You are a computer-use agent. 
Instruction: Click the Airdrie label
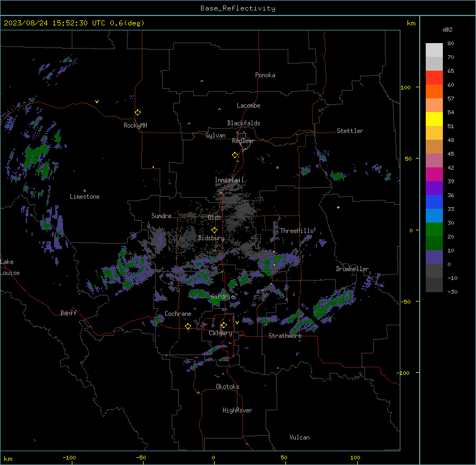(223, 297)
